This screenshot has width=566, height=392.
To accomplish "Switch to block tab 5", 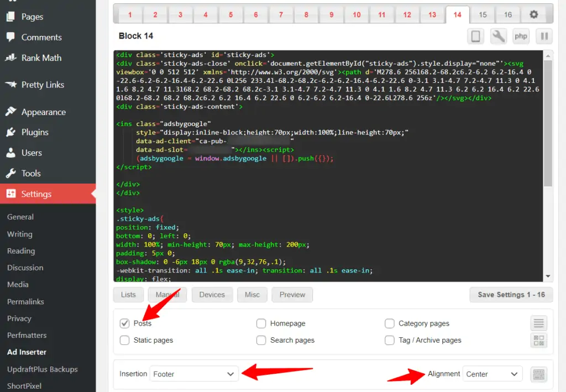I will pos(230,14).
